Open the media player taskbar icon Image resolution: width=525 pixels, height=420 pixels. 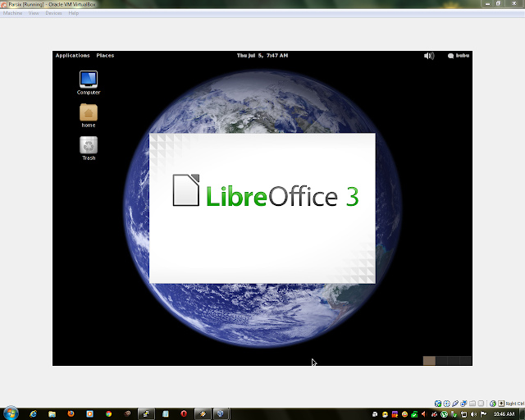point(89,414)
